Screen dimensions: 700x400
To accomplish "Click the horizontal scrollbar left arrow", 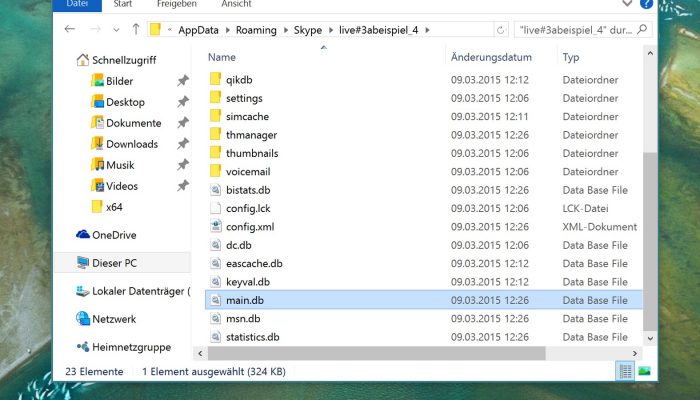I will click(200, 354).
